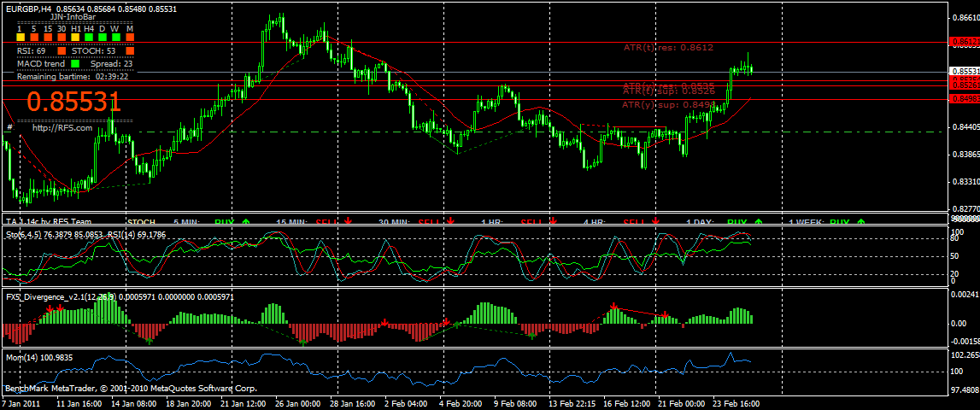Screen dimensions: 980x410
Task: Click the orange square under M timeframe
Action: (130, 38)
